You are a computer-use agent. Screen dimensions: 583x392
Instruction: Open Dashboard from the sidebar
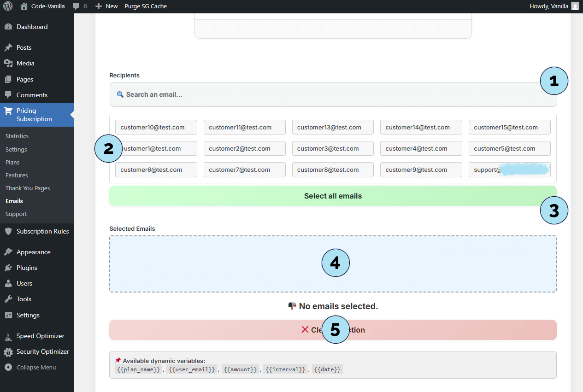coord(32,27)
